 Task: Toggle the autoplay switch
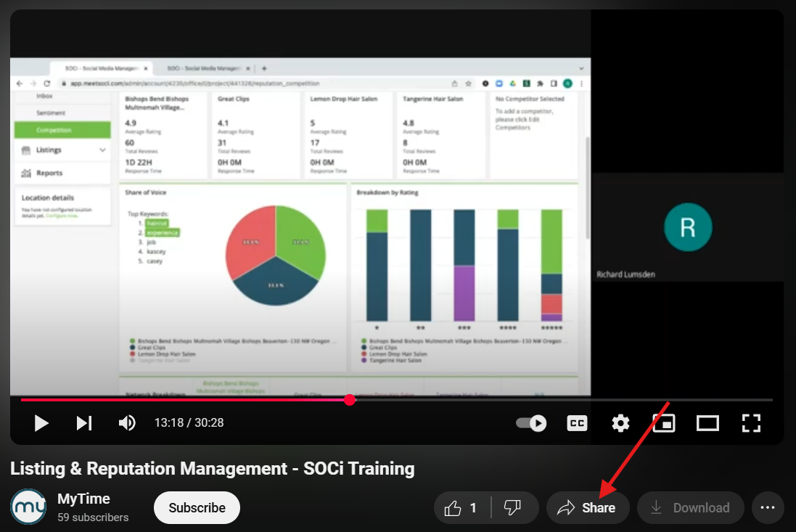pos(531,423)
